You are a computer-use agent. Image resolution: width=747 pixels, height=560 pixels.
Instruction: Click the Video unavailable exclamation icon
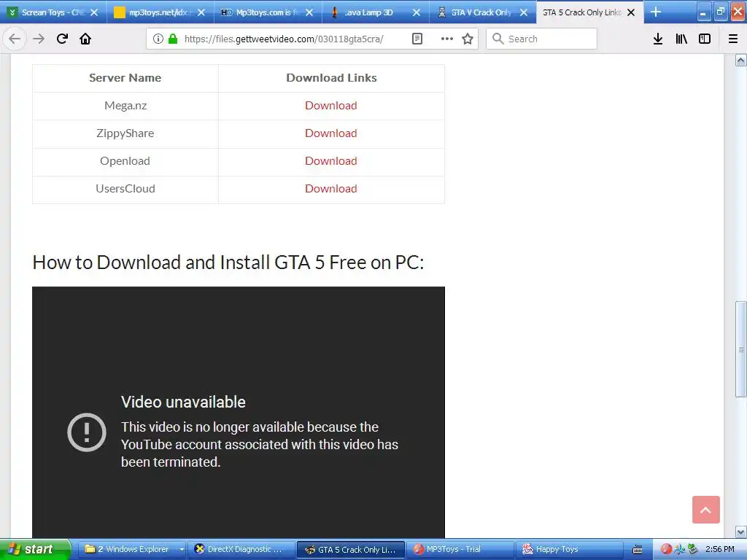tap(87, 432)
